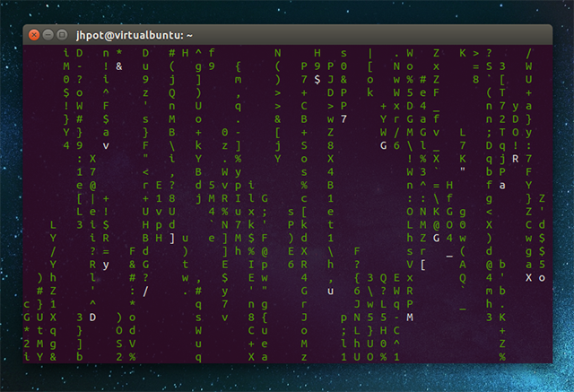Maximize the terminal window
The image size is (574, 392).
click(x=63, y=35)
